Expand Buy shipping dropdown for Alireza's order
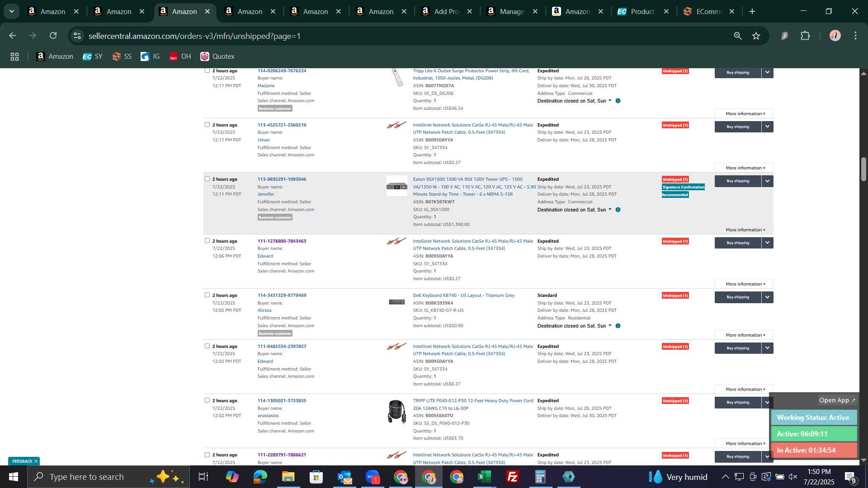Viewport: 868px width, 488px height. point(767,297)
